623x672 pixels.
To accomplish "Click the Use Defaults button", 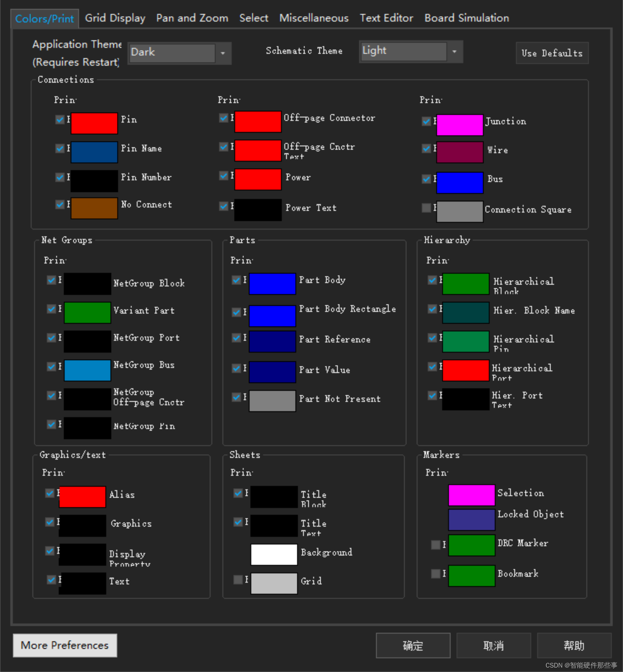I will click(552, 53).
